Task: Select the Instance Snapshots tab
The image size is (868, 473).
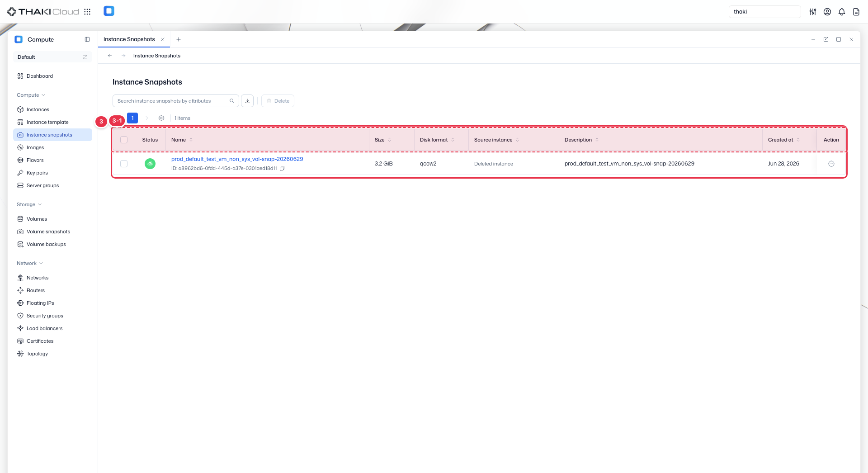Action: [x=129, y=39]
